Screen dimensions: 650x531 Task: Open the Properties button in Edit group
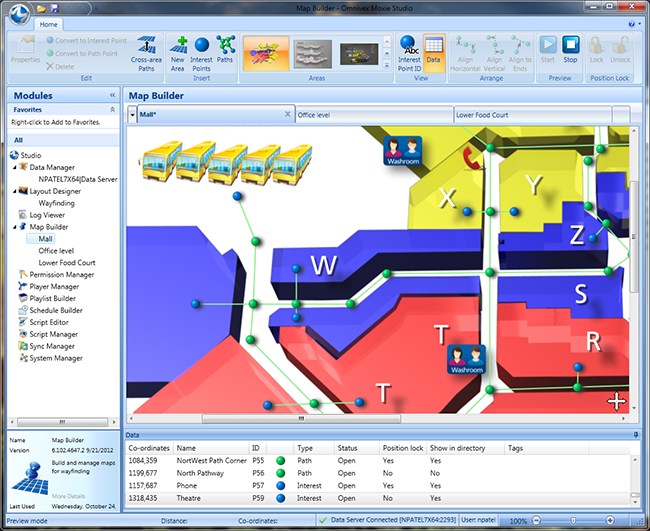(x=26, y=49)
